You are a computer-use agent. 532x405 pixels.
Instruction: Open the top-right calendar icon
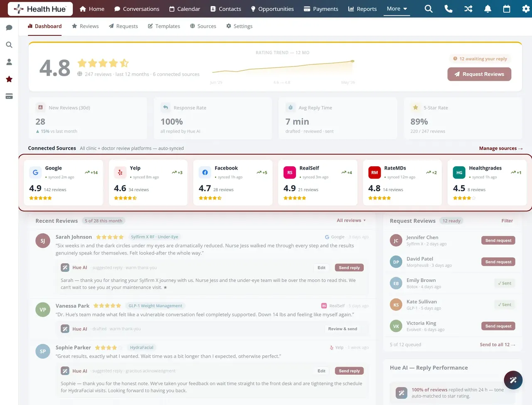tap(507, 9)
